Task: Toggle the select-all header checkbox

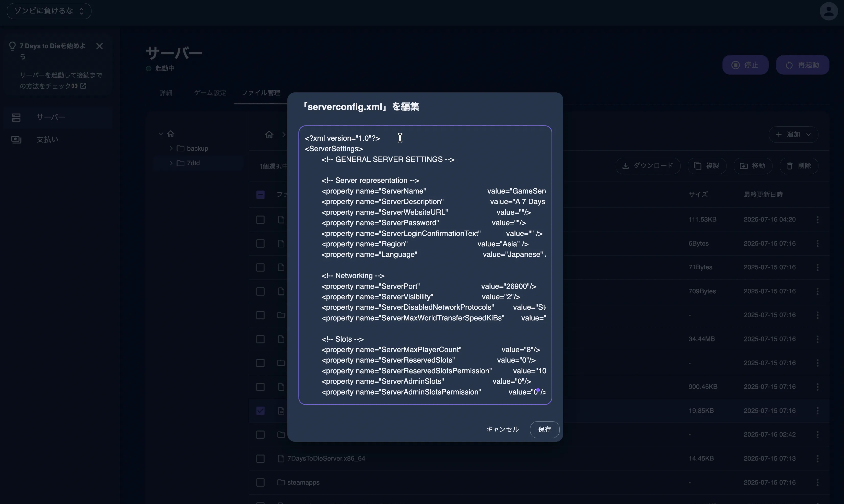Action: [260, 195]
